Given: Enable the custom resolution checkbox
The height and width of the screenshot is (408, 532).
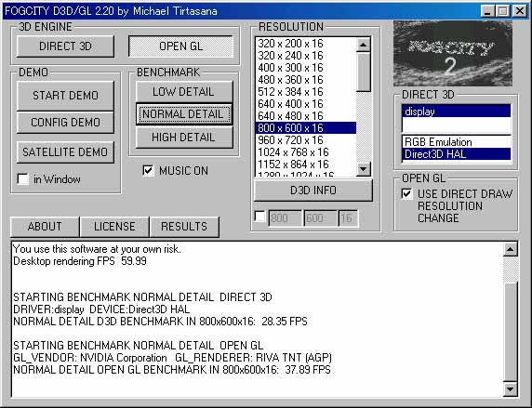Looking at the screenshot, I should [x=259, y=217].
